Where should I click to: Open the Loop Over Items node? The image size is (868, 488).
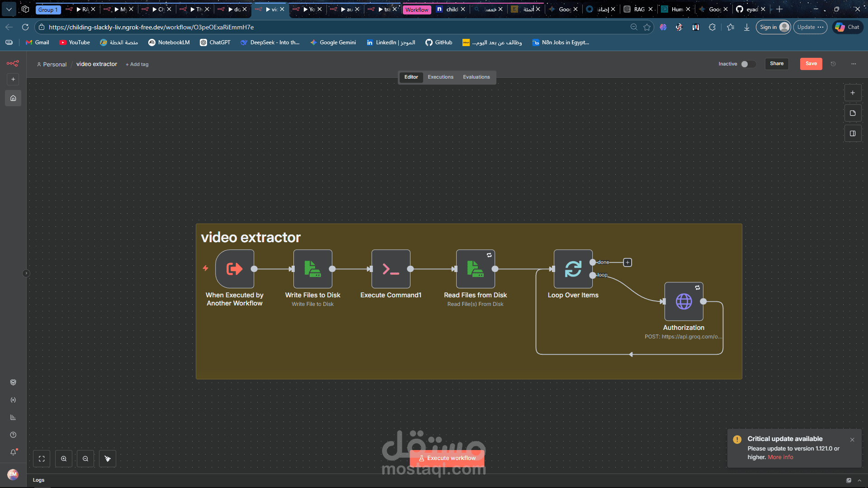click(x=573, y=269)
